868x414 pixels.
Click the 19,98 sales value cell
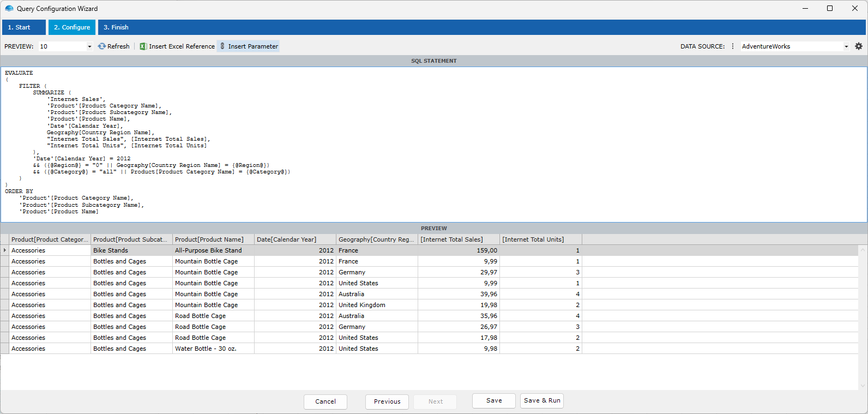(x=459, y=305)
